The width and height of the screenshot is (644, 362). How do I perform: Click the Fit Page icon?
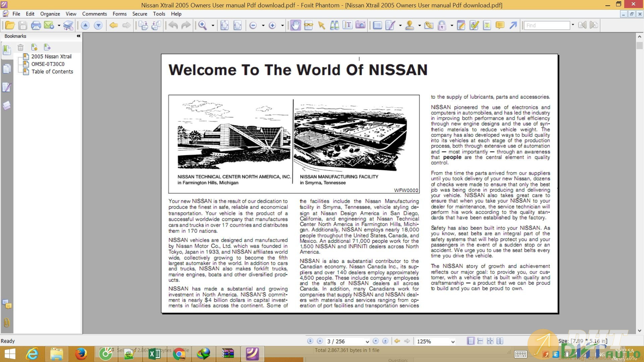pos(224,25)
